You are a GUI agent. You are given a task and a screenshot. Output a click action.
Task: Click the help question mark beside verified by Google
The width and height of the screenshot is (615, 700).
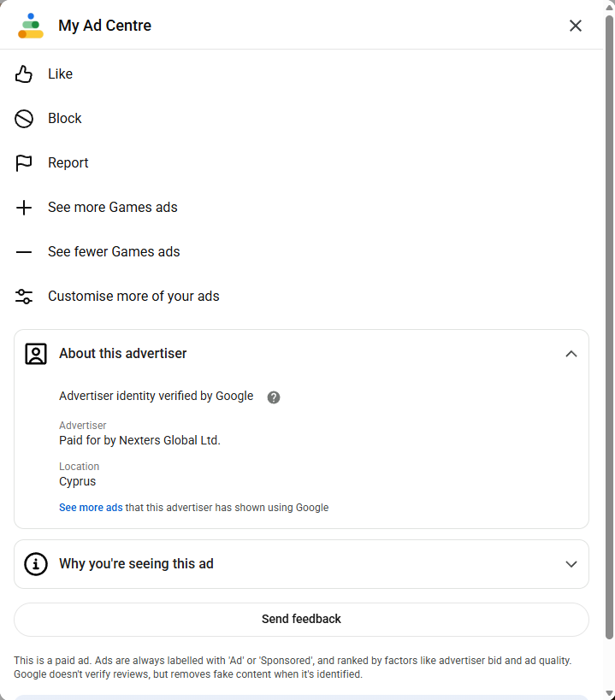pos(274,397)
